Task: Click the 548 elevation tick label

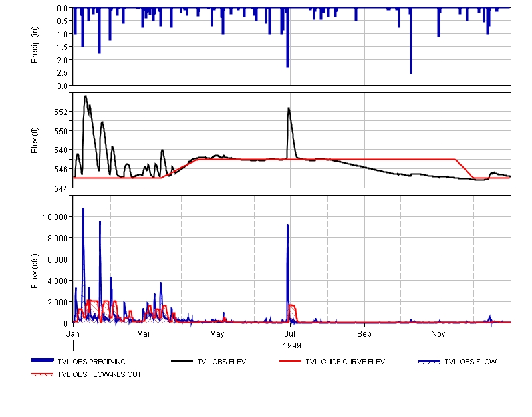Action: pos(61,150)
